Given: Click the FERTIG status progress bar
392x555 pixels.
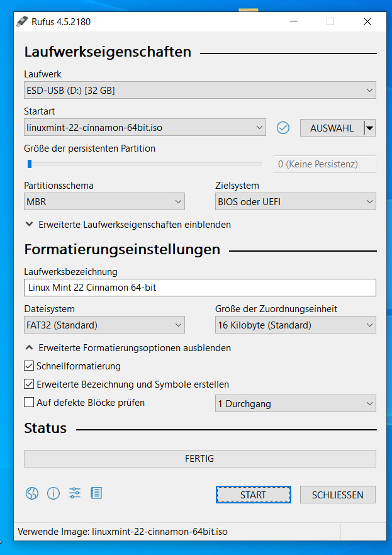Looking at the screenshot, I should pyautogui.click(x=200, y=459).
